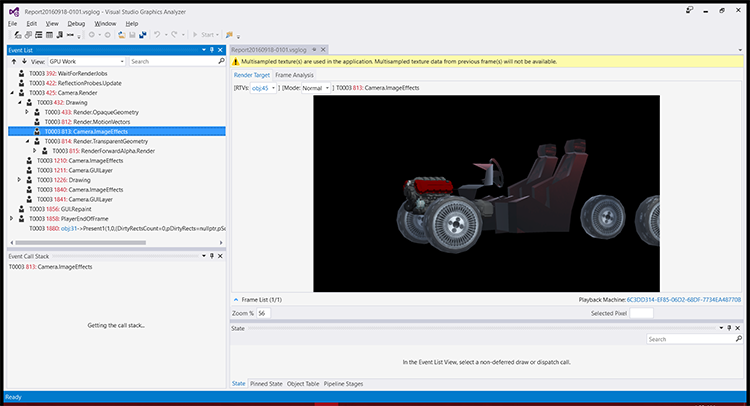
Task: Open the RTVs obj:45 dropdown
Action: pos(263,88)
